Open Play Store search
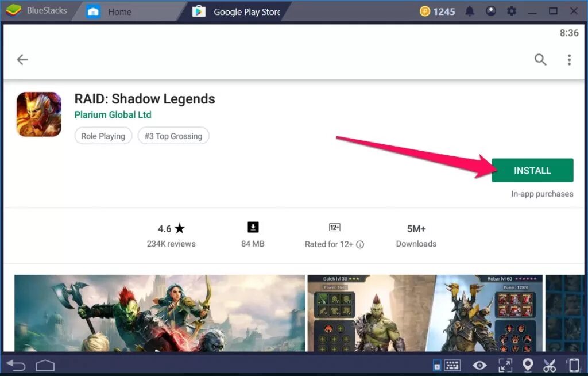This screenshot has width=588, height=376. tap(540, 59)
